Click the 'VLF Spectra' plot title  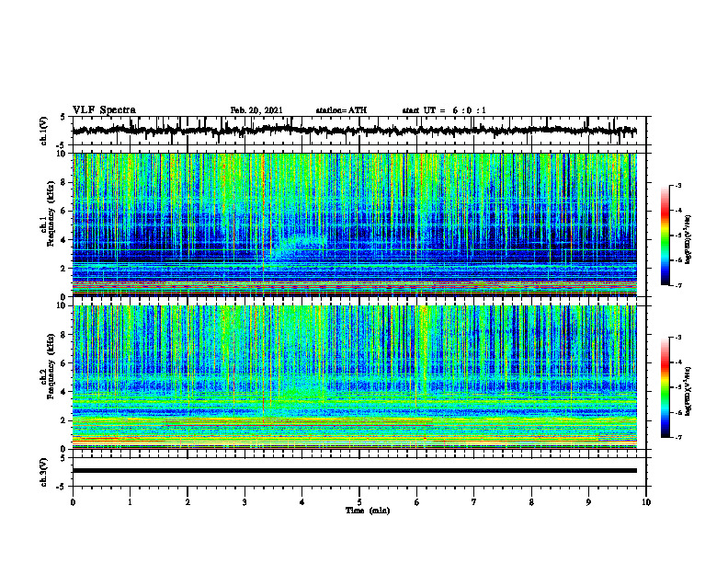coord(104,110)
